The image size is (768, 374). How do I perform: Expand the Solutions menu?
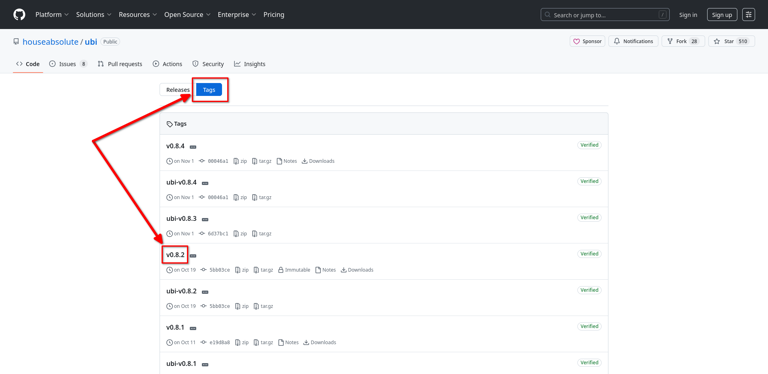pos(94,15)
